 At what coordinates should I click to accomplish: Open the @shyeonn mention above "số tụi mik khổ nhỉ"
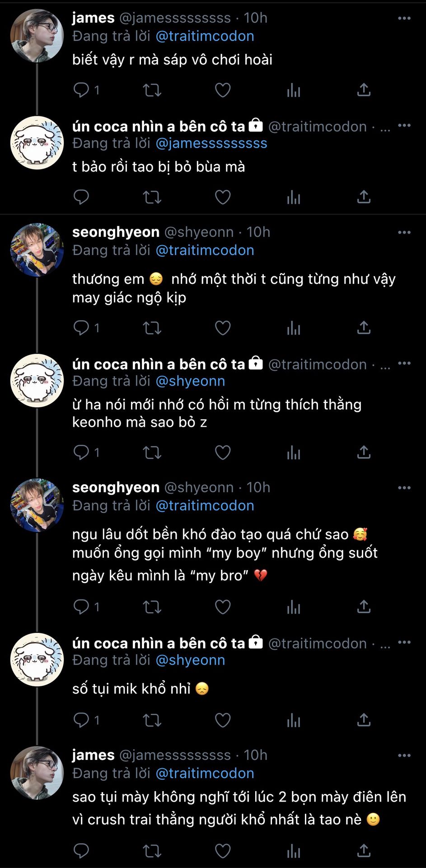point(190,660)
